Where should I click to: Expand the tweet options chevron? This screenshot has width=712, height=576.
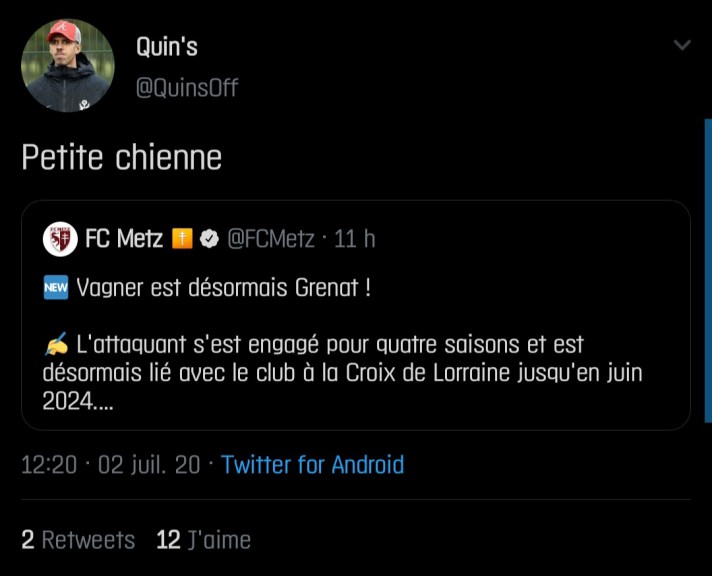tap(682, 46)
